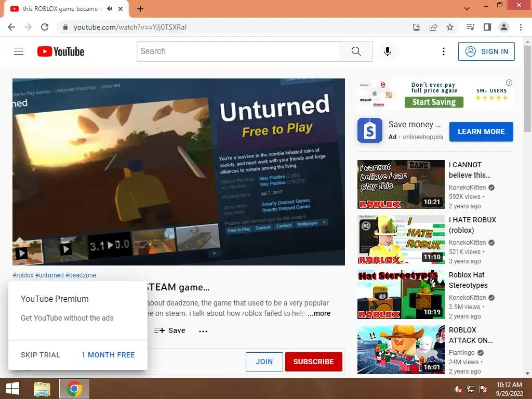Click the address bar URL

point(130,27)
